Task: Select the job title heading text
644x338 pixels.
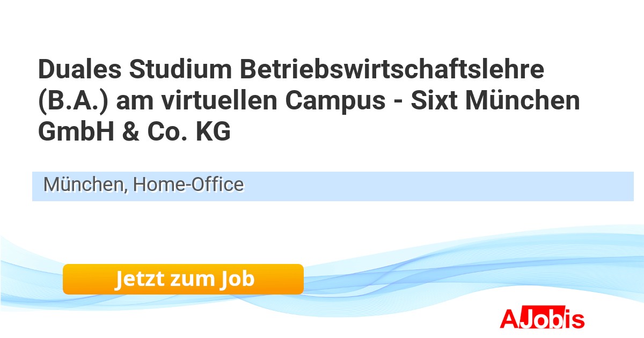Action: (x=309, y=101)
